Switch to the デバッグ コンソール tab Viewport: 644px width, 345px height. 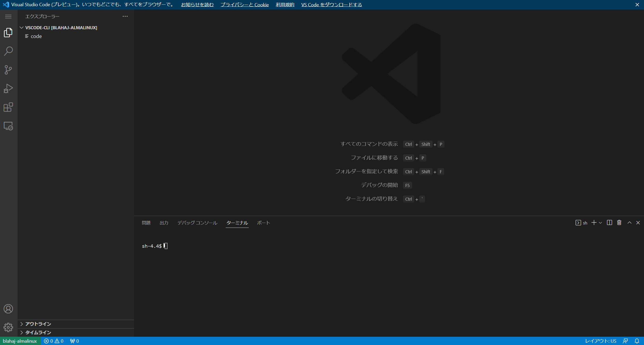pos(197,223)
